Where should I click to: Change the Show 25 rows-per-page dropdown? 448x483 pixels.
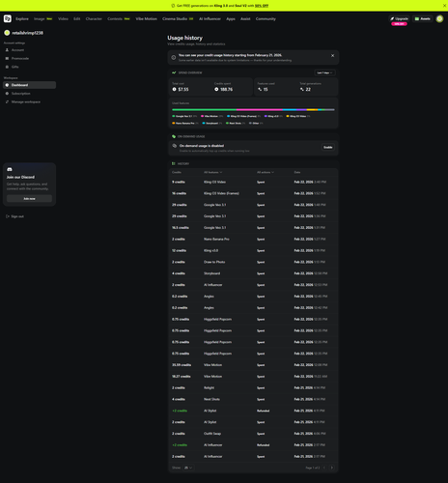click(188, 468)
